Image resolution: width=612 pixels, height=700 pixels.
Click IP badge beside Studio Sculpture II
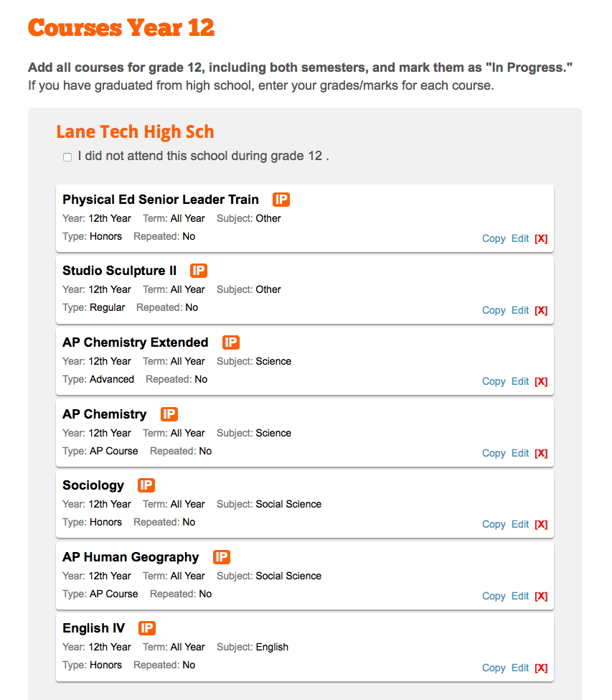click(x=199, y=271)
